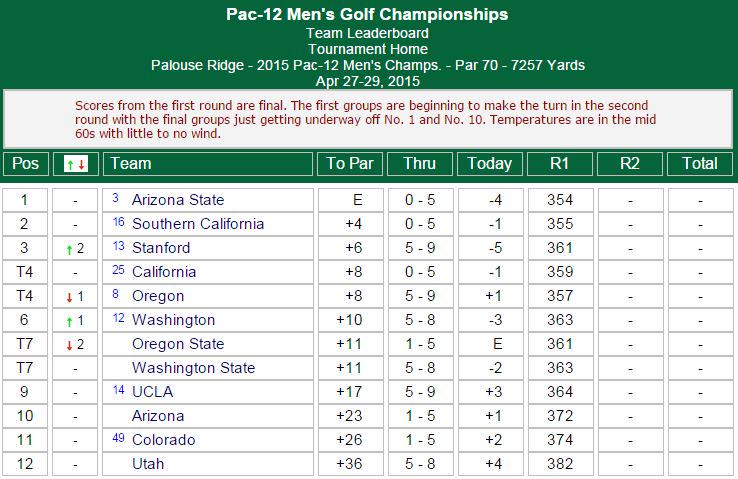Select the Today column header
Viewport: 738px width, 479px height.
click(489, 164)
